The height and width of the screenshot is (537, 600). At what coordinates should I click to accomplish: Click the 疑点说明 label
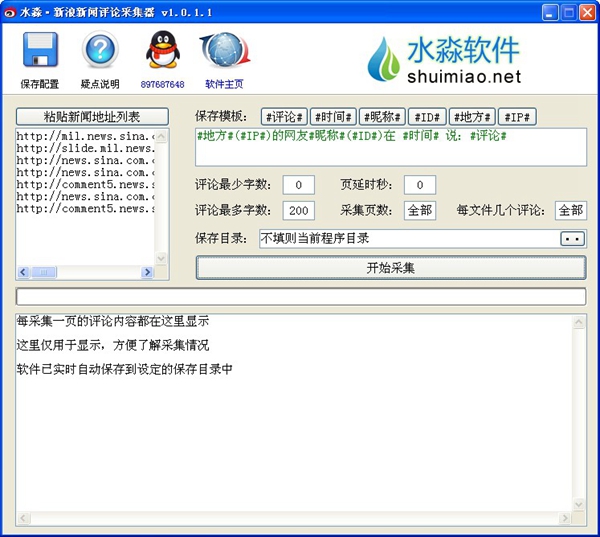(x=100, y=84)
